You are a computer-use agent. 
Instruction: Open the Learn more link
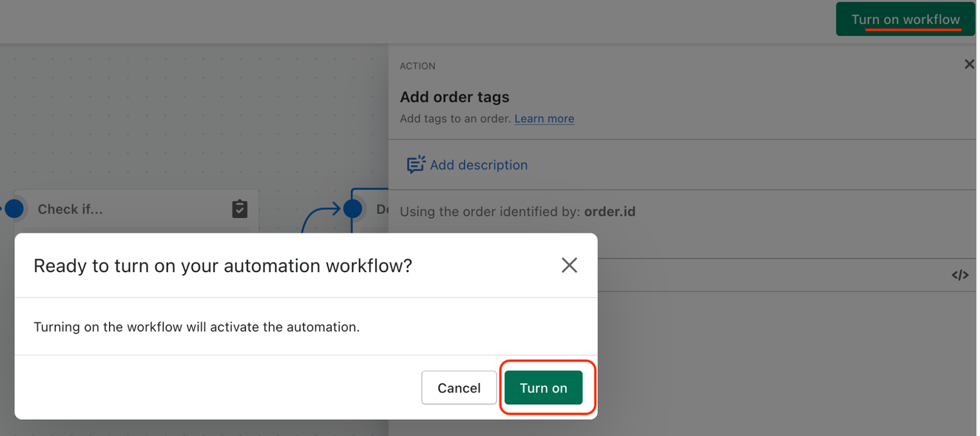point(544,119)
